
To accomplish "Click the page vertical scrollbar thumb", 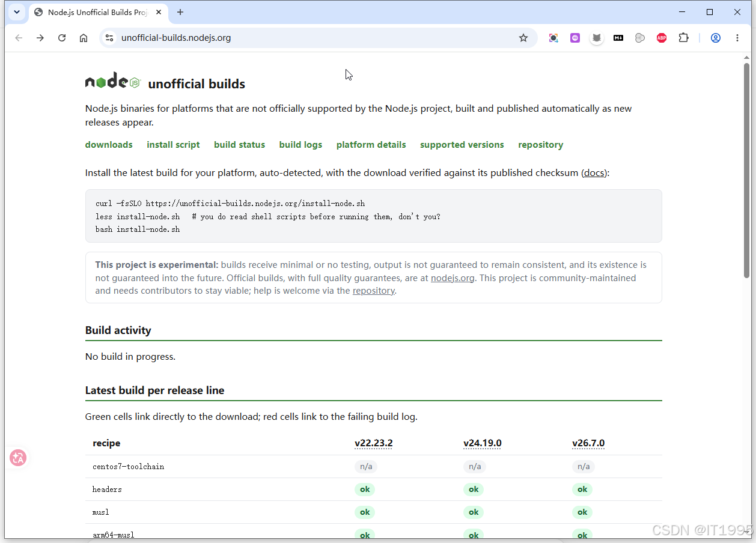I will [x=747, y=170].
